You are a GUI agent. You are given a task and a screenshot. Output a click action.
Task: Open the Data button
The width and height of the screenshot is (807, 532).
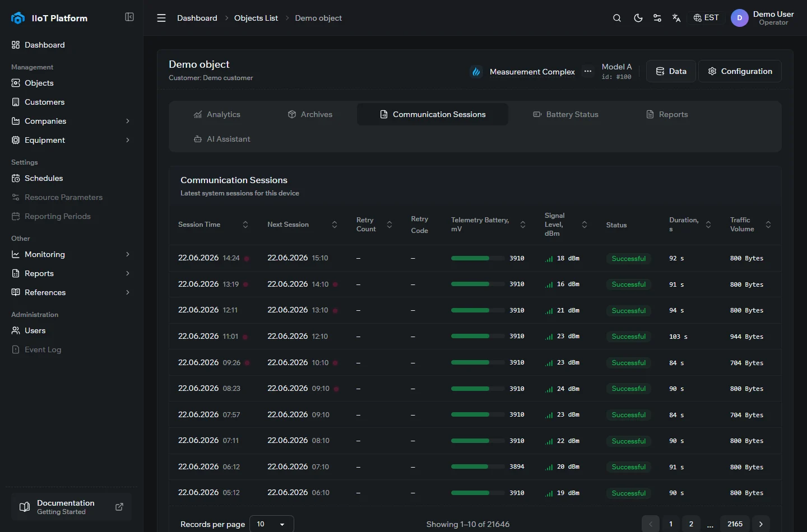click(671, 71)
